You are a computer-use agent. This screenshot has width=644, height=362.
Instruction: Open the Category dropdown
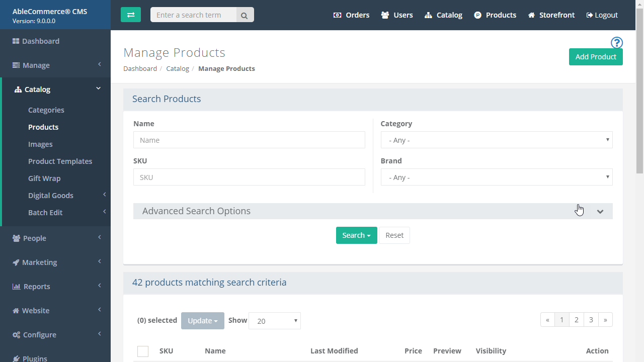coord(497,140)
